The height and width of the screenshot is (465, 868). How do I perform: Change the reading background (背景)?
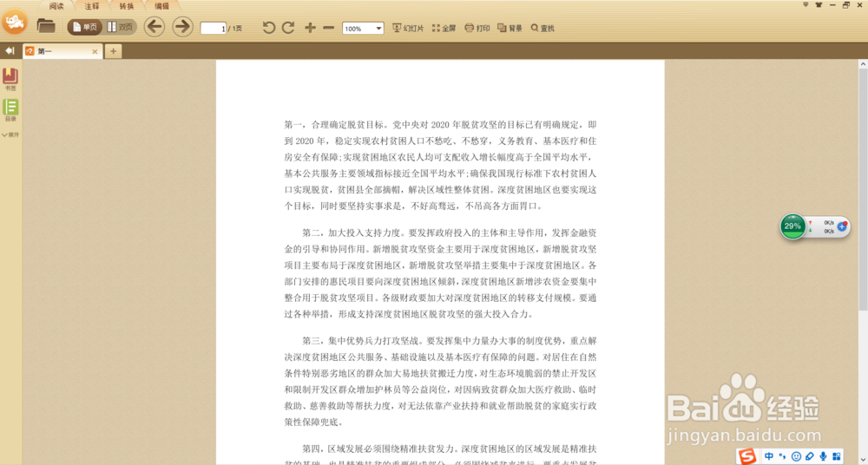510,29
